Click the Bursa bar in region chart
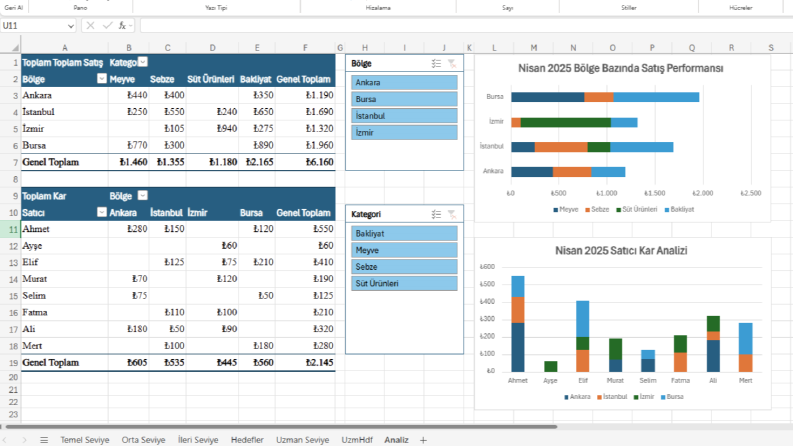This screenshot has width=793, height=446. [x=605, y=97]
